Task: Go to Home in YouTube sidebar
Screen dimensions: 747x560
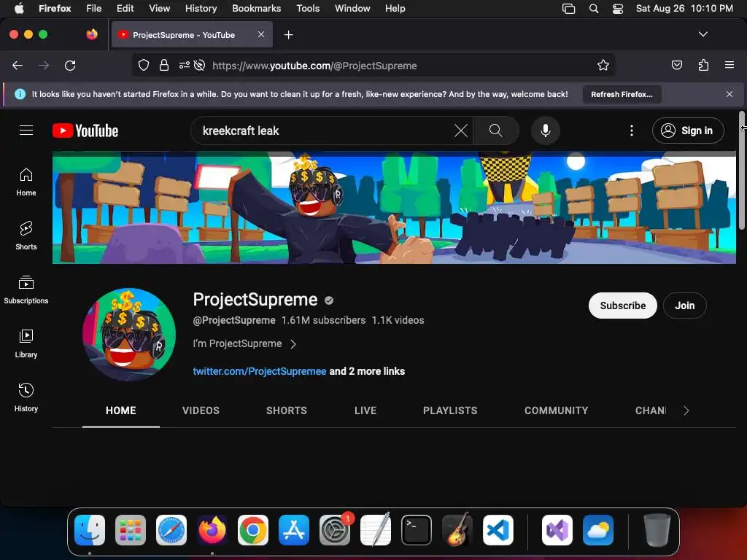Action: tap(26, 182)
